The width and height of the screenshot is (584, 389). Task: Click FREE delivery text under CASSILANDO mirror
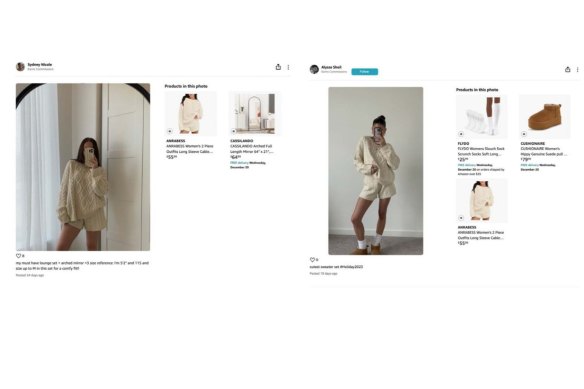(248, 165)
